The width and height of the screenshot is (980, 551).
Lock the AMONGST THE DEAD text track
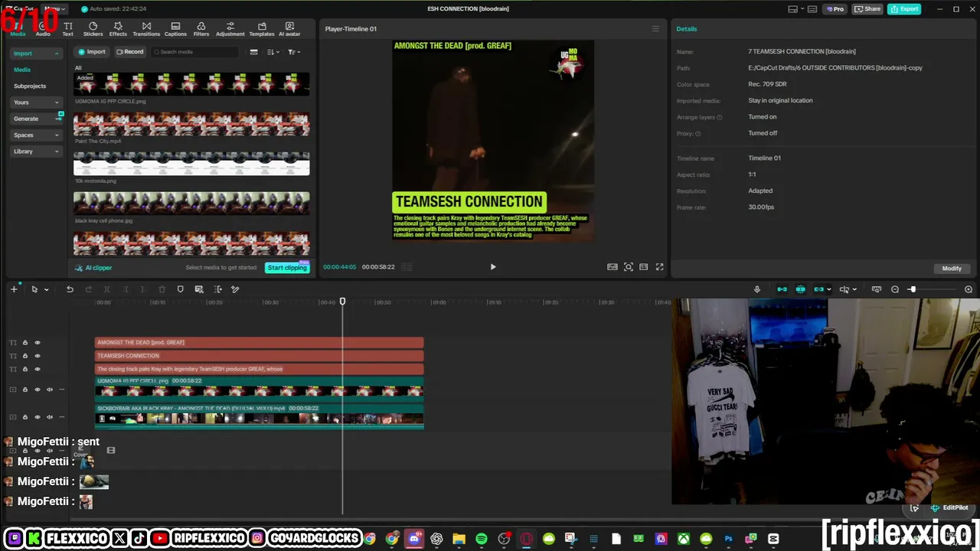click(24, 343)
